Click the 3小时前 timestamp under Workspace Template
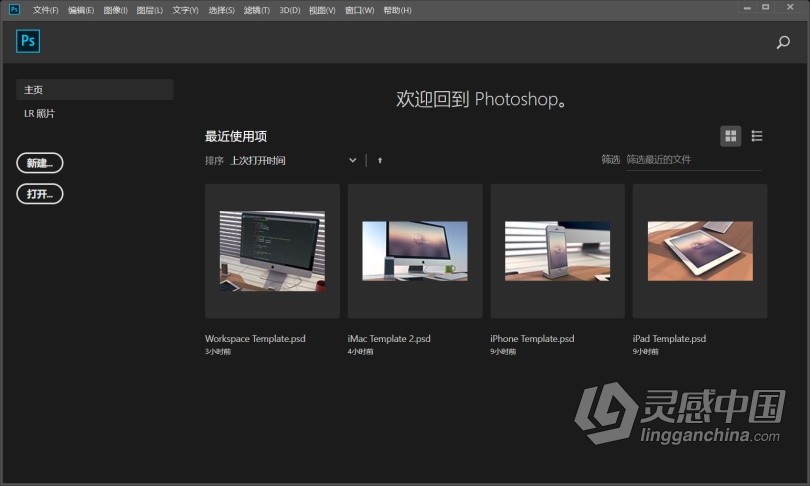The image size is (810, 486). tap(218, 352)
